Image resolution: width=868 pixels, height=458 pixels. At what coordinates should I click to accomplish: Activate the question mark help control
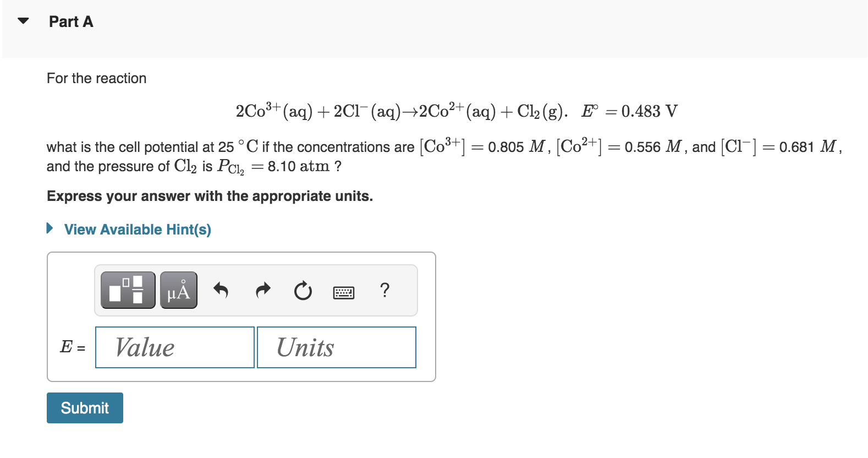tap(385, 291)
